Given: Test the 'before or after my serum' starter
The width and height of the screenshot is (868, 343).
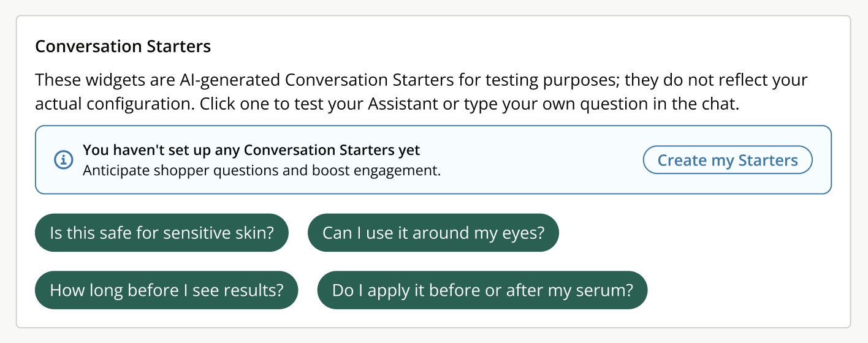Looking at the screenshot, I should point(482,290).
